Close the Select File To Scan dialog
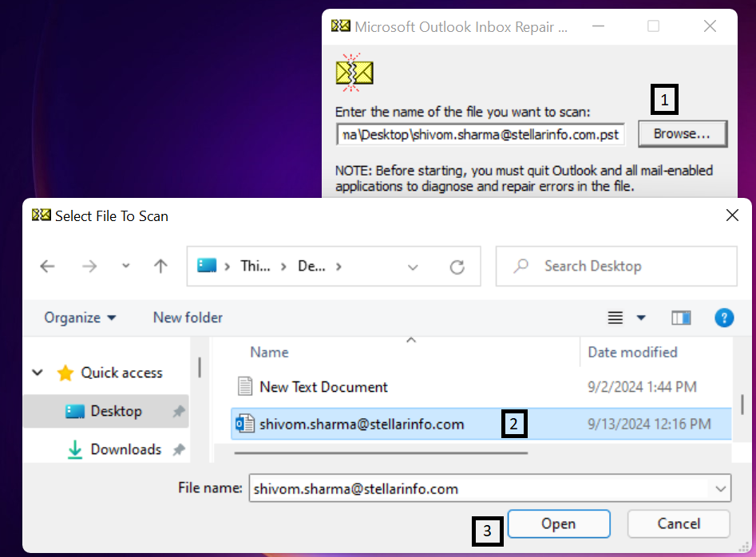The height and width of the screenshot is (557, 756). 732,215
